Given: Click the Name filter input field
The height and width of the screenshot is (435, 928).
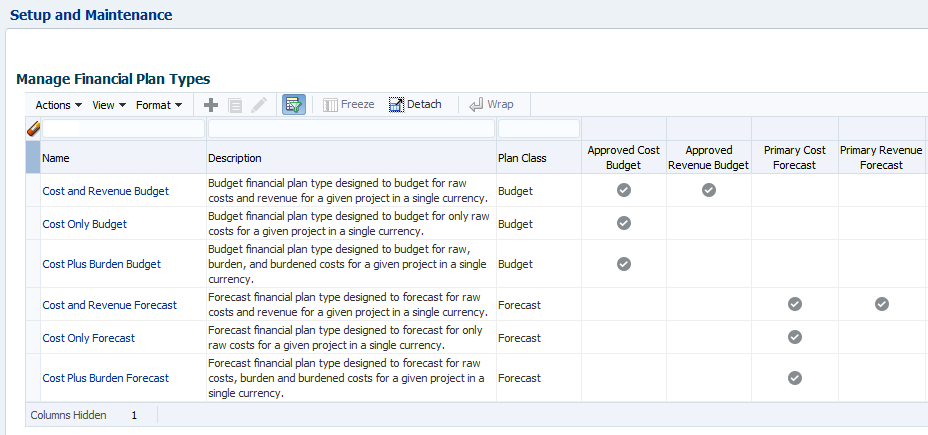Looking at the screenshot, I should [123, 129].
